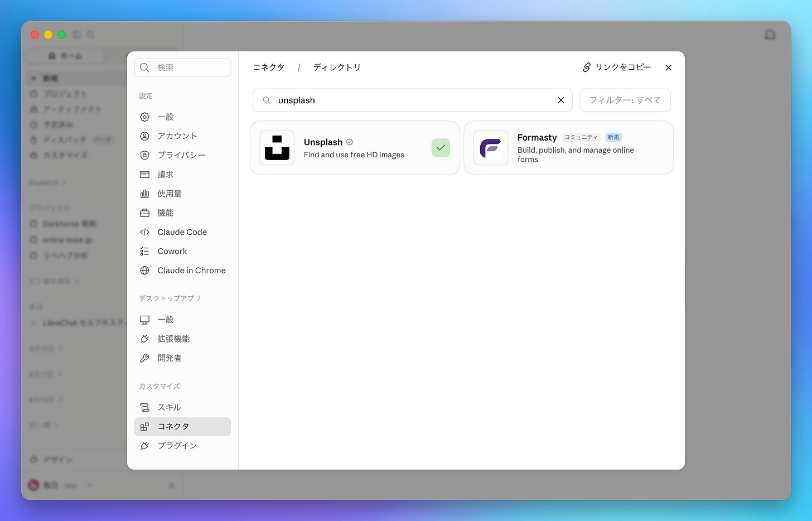Screen dimensions: 812x521
Task: Click the コミュニティ tag on Formasty
Action: click(581, 137)
